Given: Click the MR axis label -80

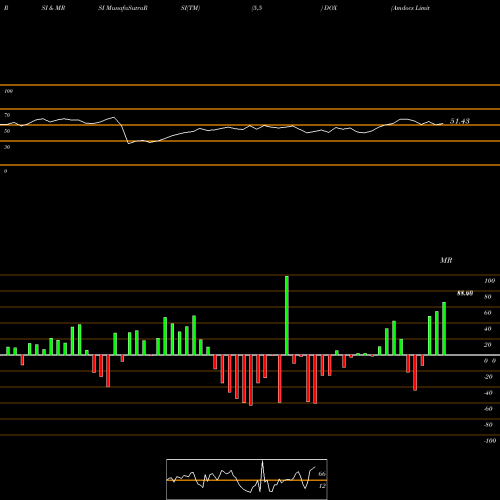Looking at the screenshot, I should [x=488, y=425].
